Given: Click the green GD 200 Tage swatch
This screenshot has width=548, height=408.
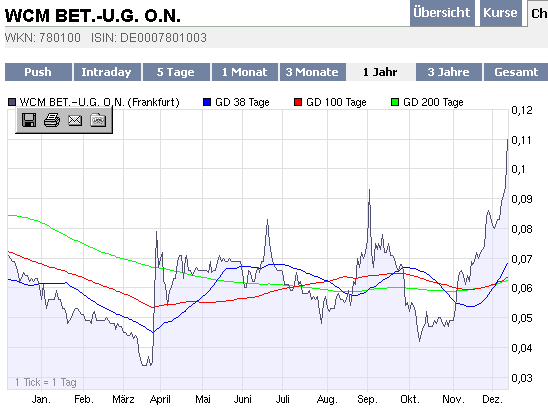Looking at the screenshot, I should (395, 102).
